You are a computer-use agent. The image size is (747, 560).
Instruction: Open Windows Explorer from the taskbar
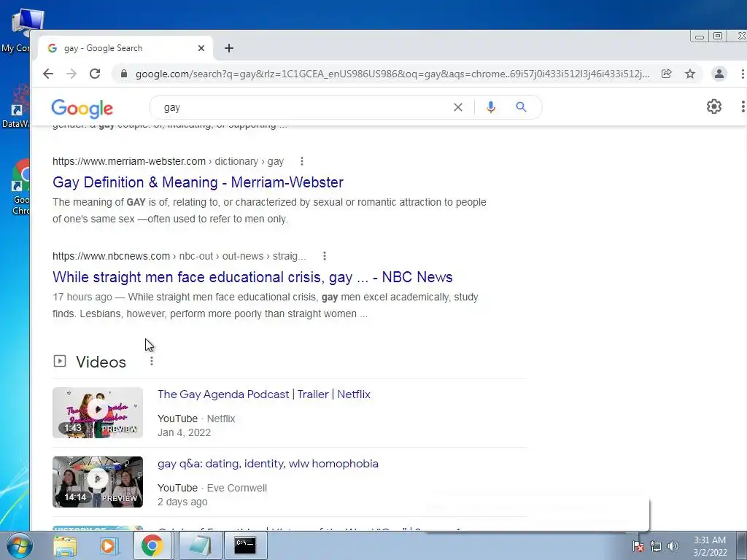tap(65, 545)
